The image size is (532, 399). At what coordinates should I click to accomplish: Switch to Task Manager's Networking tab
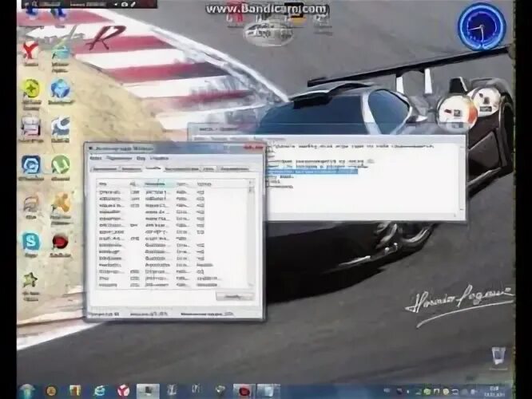tap(209, 168)
